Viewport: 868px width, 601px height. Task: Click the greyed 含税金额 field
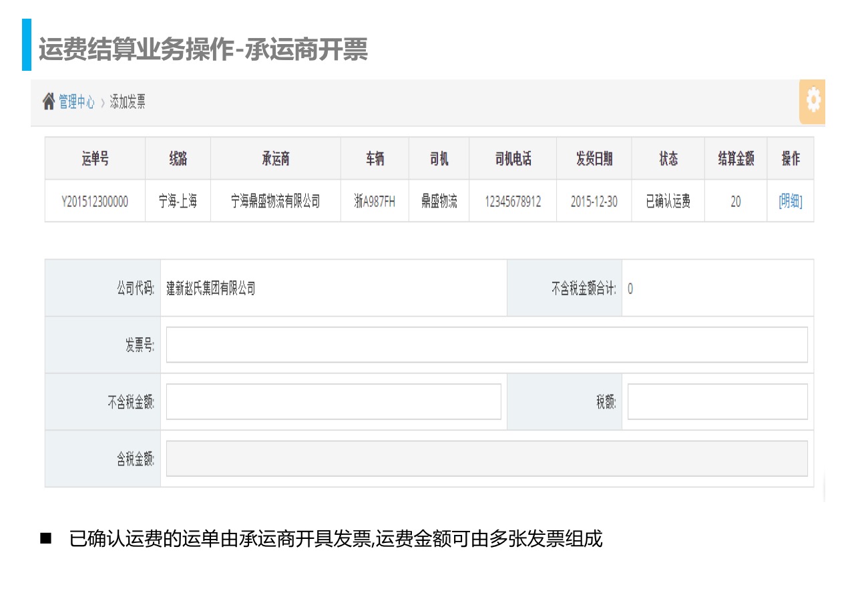[486, 459]
